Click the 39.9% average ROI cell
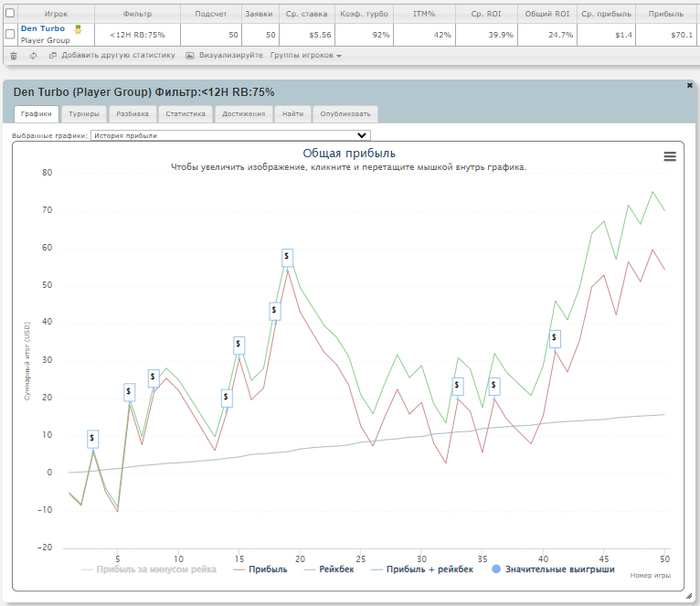The height and width of the screenshot is (606, 700). coord(486,35)
